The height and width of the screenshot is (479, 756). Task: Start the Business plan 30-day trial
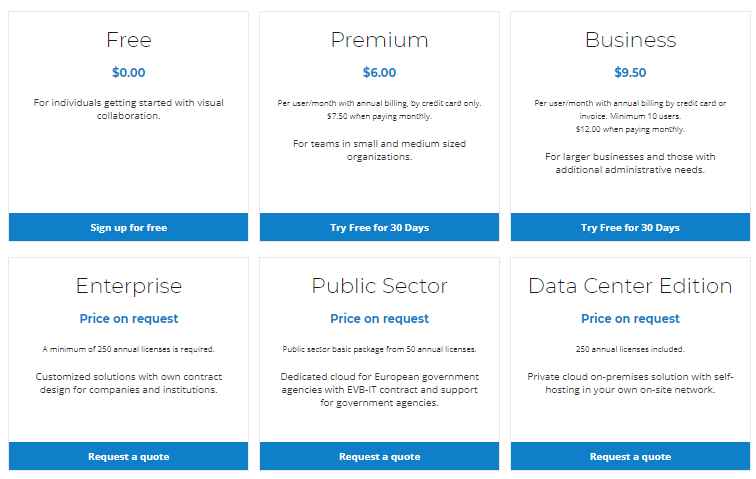(x=630, y=227)
